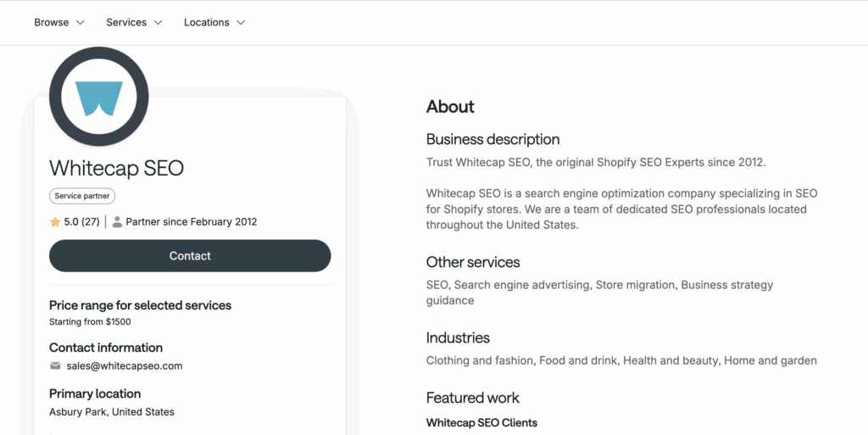Click the Featured work heading
Image resolution: width=868 pixels, height=435 pixels.
pos(473,398)
